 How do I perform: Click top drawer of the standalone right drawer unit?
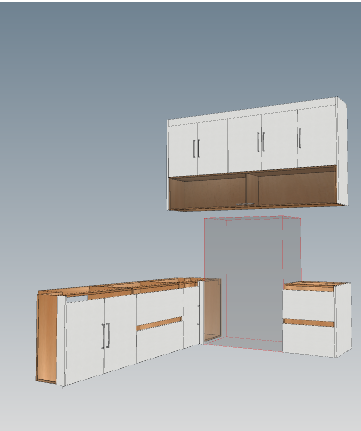pyautogui.click(x=308, y=305)
